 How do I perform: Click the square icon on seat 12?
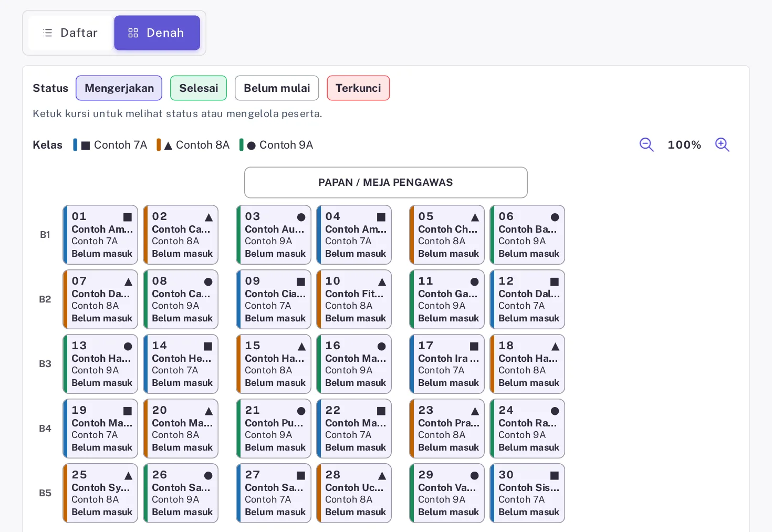coord(555,282)
